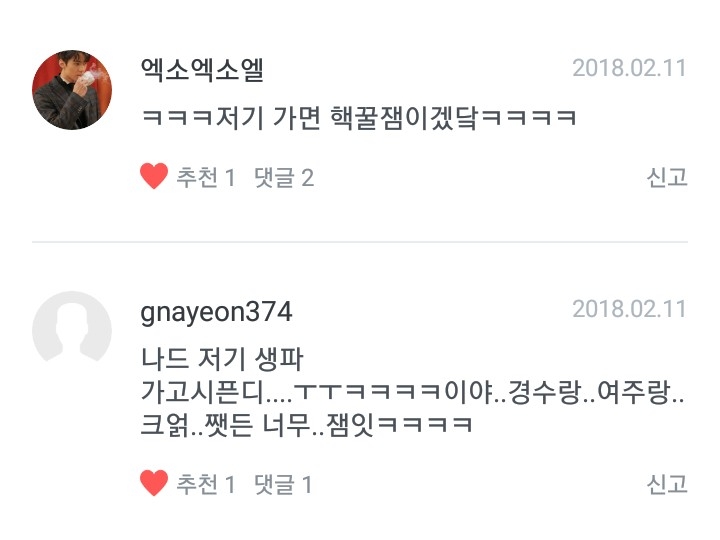This screenshot has width=720, height=540.
Task: Click the line starting with 크얽..쨋든 너무
Action: 306,425
